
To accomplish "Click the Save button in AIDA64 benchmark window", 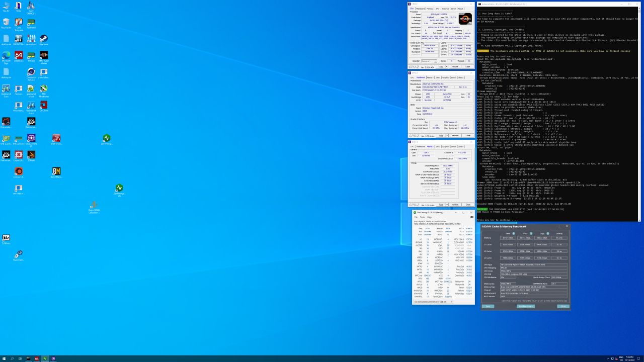I will [x=488, y=306].
